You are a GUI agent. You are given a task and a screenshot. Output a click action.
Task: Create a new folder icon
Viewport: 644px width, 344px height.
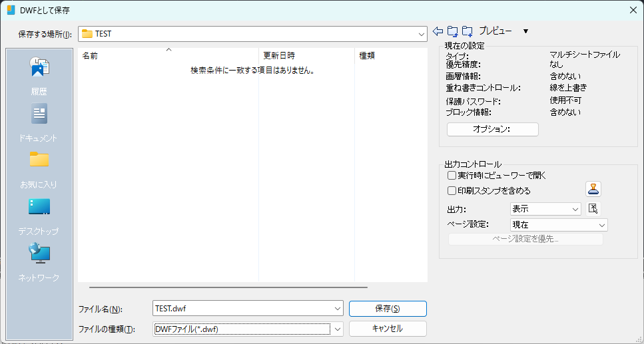click(x=467, y=31)
